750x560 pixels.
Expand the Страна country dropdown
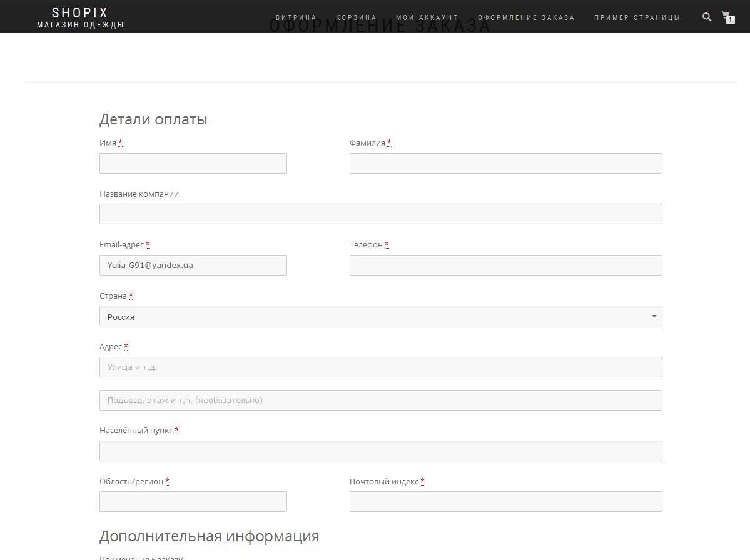(380, 316)
